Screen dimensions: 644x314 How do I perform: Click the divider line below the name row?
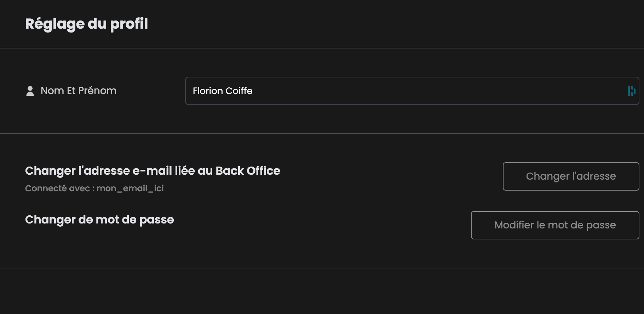click(x=322, y=134)
